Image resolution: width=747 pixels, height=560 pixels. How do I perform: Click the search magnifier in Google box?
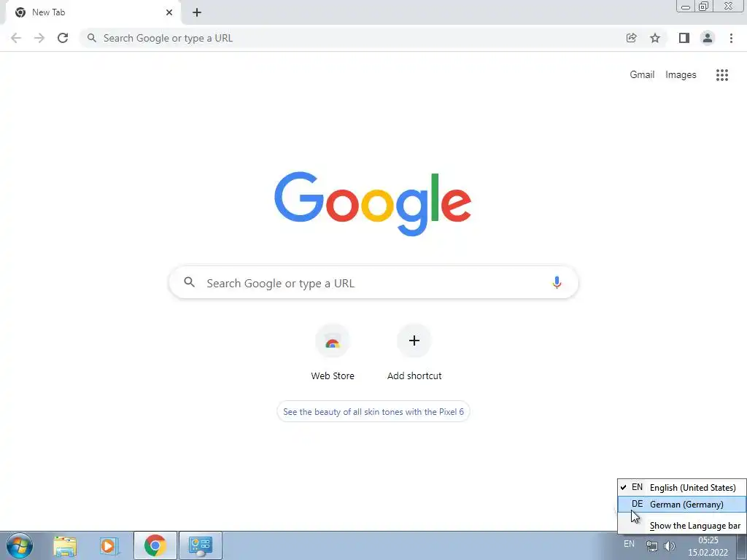(x=190, y=282)
